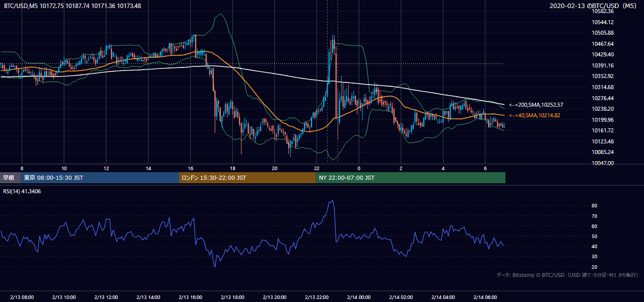
Task: Click the ロンドン 15:30-22:00 JST session bar
Action: point(247,178)
